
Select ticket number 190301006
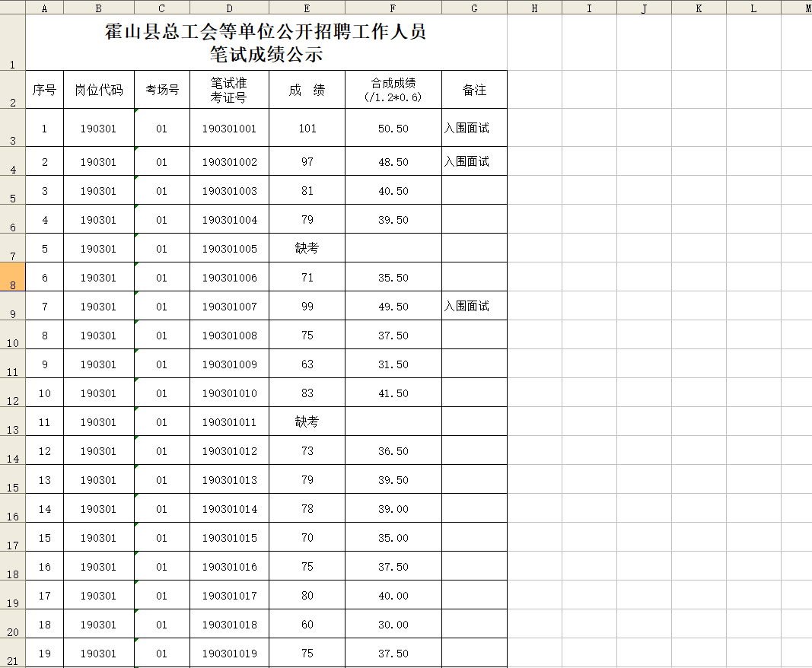point(229,278)
